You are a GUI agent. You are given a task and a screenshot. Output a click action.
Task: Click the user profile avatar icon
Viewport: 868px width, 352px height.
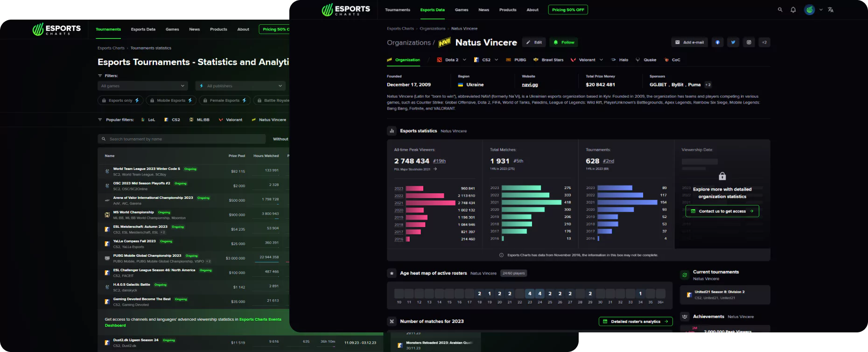810,10
